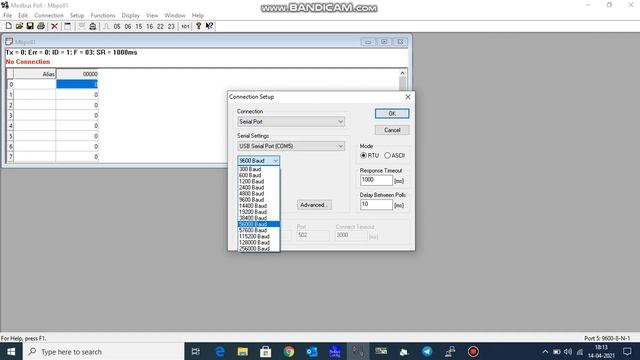
Task: Open File Explorer from taskbar
Action: pos(242,351)
